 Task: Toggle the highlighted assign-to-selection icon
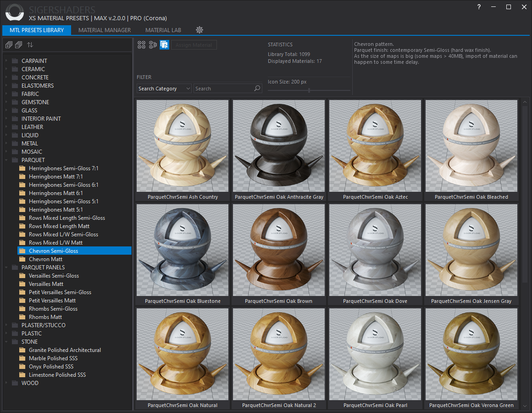click(165, 45)
